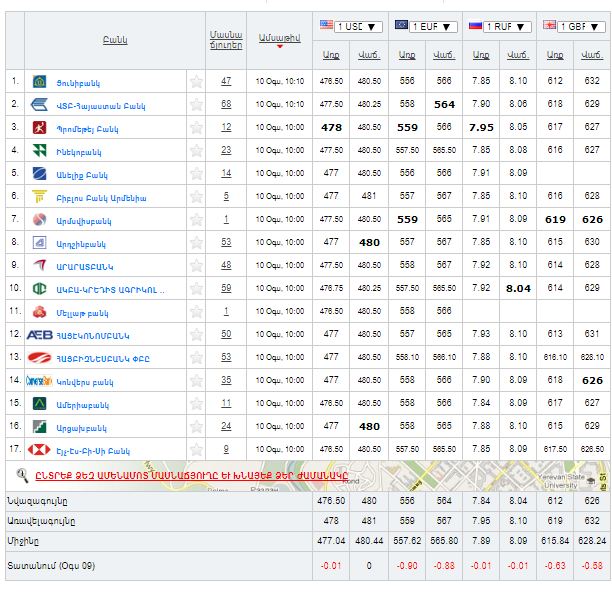Click the red Prometey Bank logo
Viewport: 612px width, 593px height.
pyautogui.click(x=40, y=127)
